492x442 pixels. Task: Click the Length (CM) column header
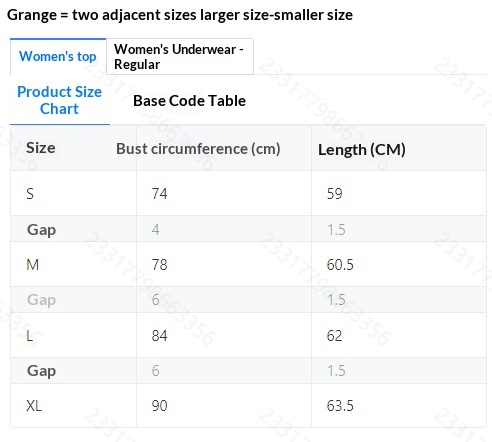(362, 150)
